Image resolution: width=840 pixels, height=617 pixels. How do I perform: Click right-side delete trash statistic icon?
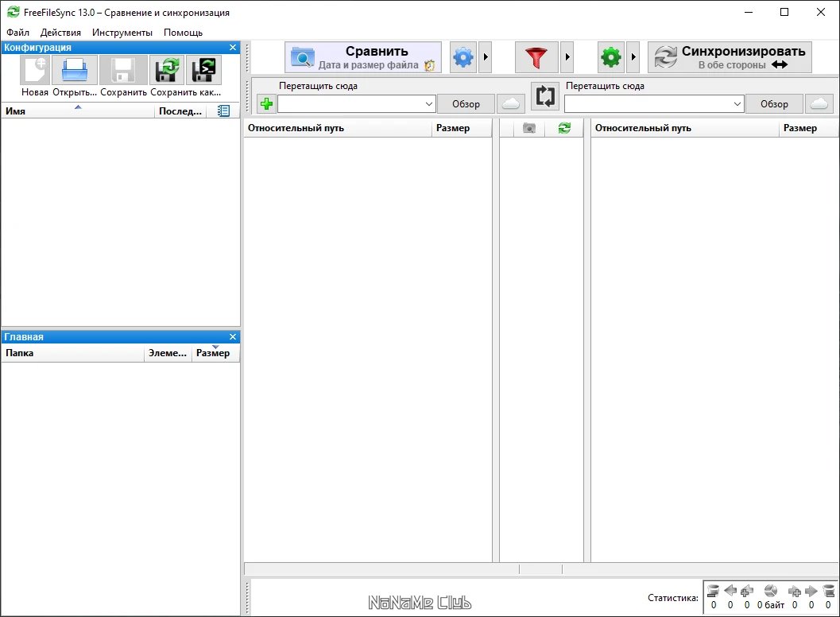point(828,591)
